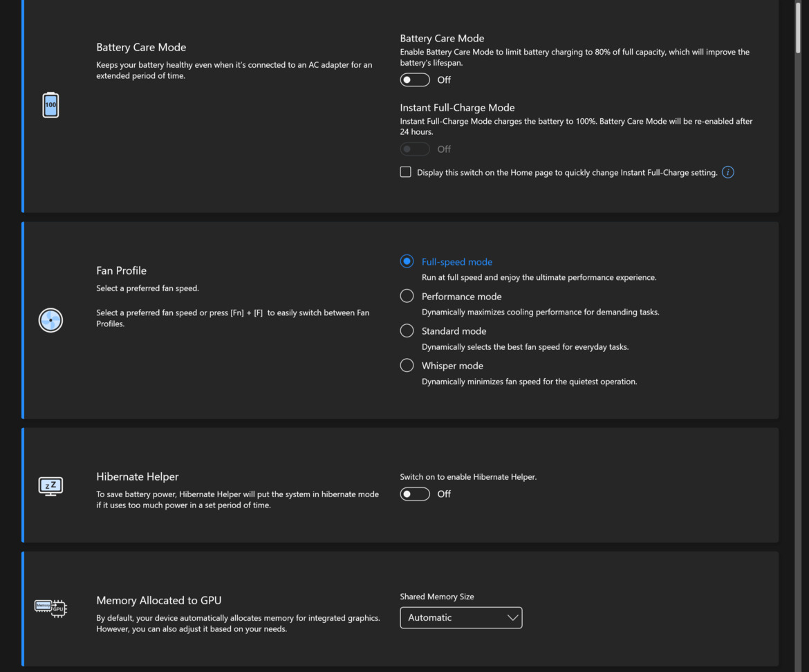
Task: Select Performance mode fan profile
Action: point(407,296)
